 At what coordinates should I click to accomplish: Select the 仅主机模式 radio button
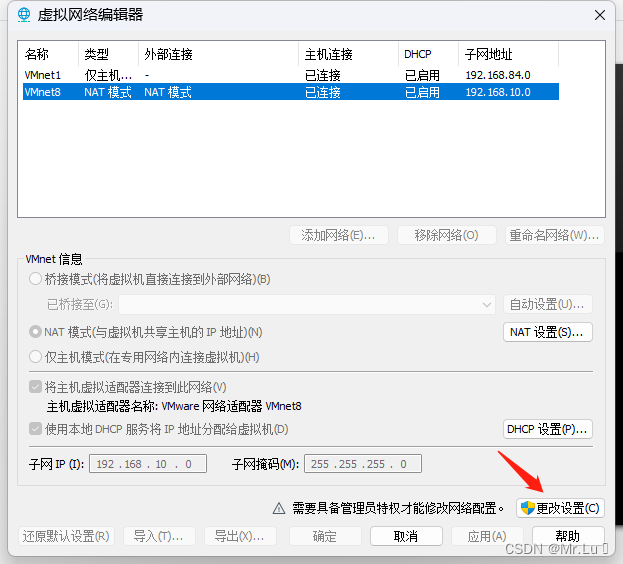pos(35,357)
